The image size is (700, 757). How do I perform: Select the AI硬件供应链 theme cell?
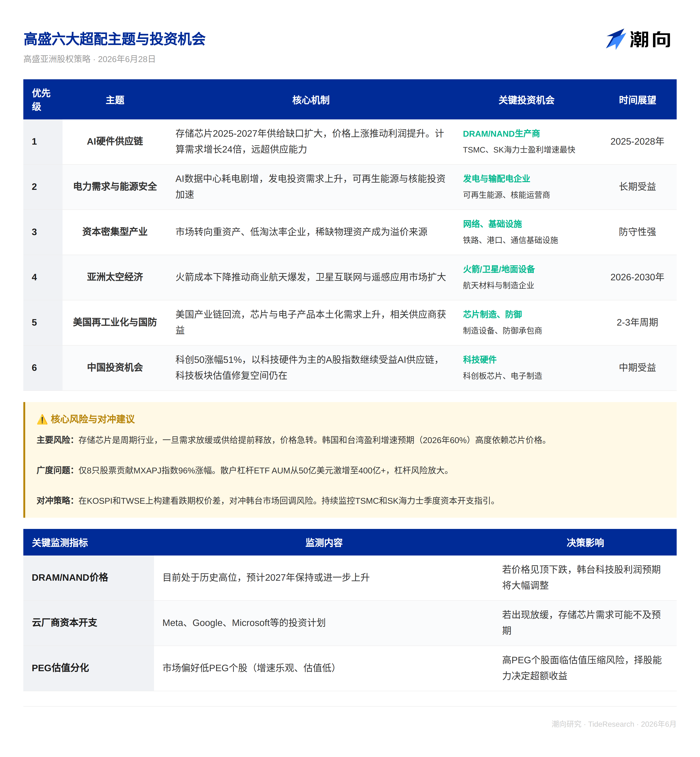pos(115,142)
